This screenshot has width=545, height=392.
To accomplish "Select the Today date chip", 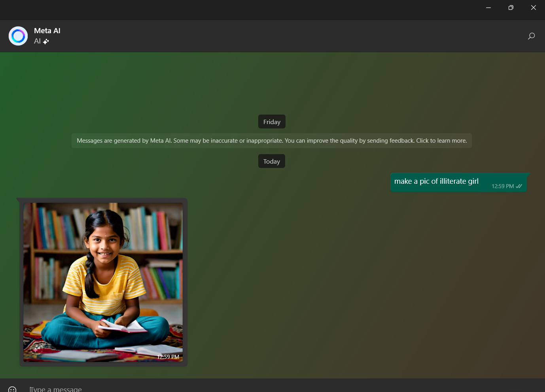I will coord(272,161).
